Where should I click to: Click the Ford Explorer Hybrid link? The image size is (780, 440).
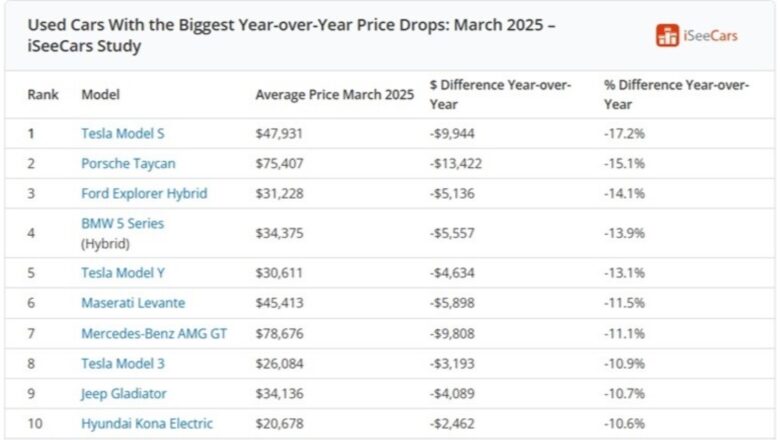(x=144, y=193)
